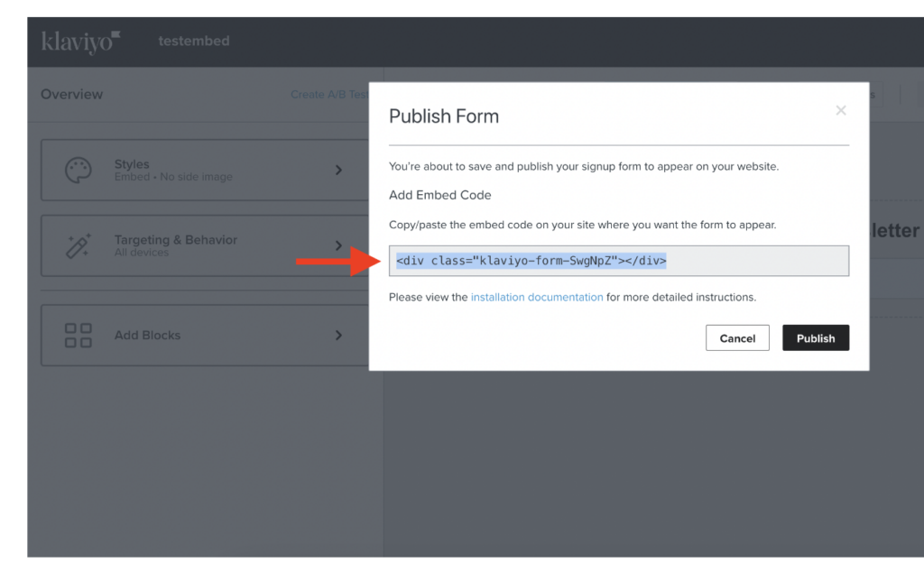
Task: Open the Add Blocks panel row
Action: point(205,335)
